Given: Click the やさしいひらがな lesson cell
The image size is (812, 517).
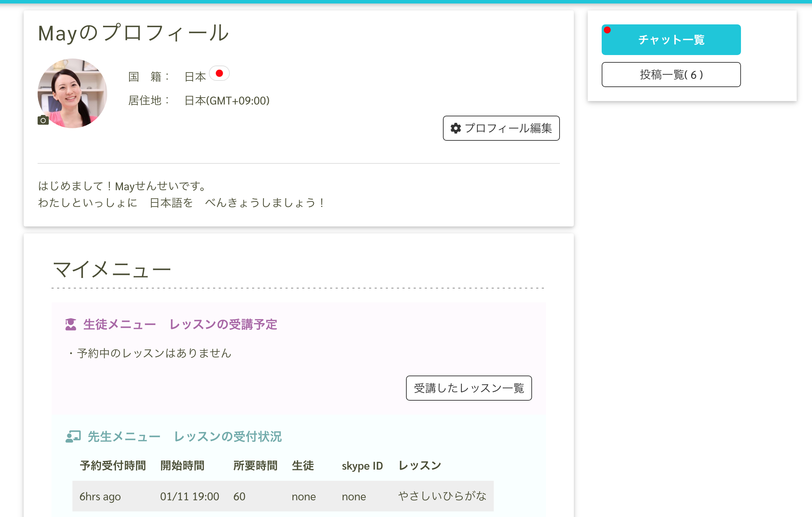Looking at the screenshot, I should (442, 496).
